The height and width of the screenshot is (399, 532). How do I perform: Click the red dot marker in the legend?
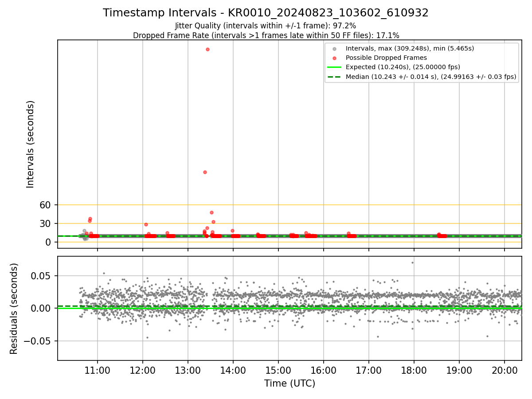click(x=335, y=58)
